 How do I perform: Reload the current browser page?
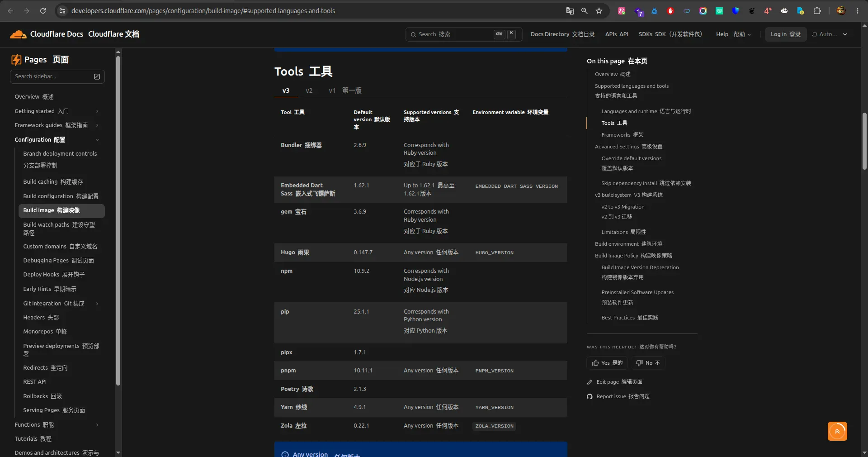coord(43,11)
